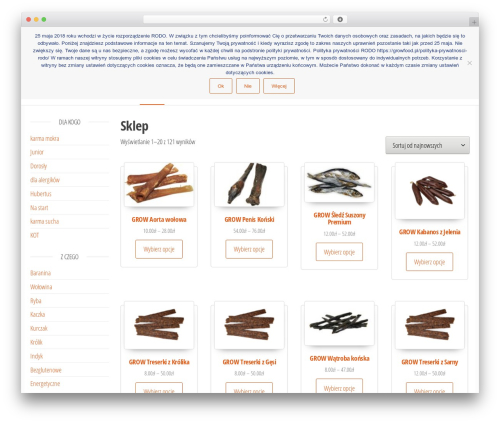Choose dla alergików category
The width and height of the screenshot is (500, 423).
pyautogui.click(x=45, y=180)
